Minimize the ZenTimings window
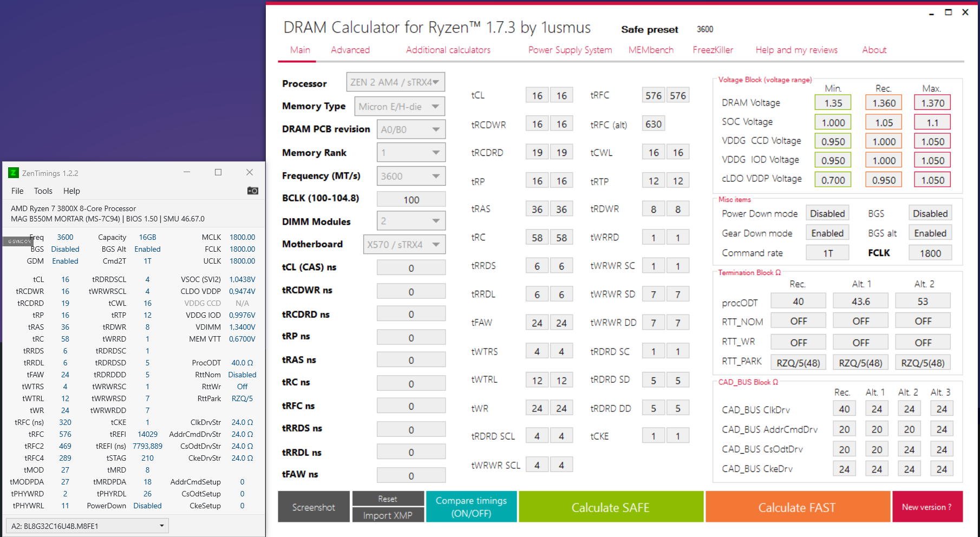980x537 pixels. click(187, 172)
